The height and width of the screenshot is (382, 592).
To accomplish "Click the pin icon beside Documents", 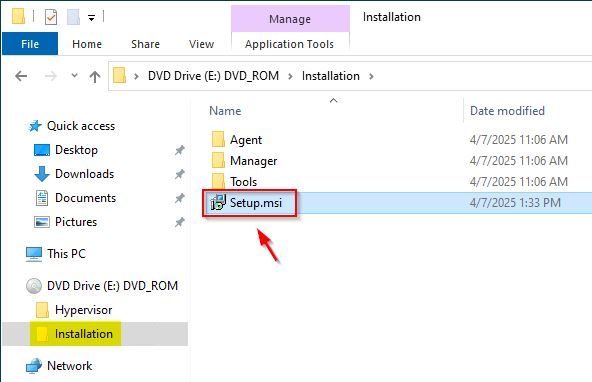I will pos(179,198).
